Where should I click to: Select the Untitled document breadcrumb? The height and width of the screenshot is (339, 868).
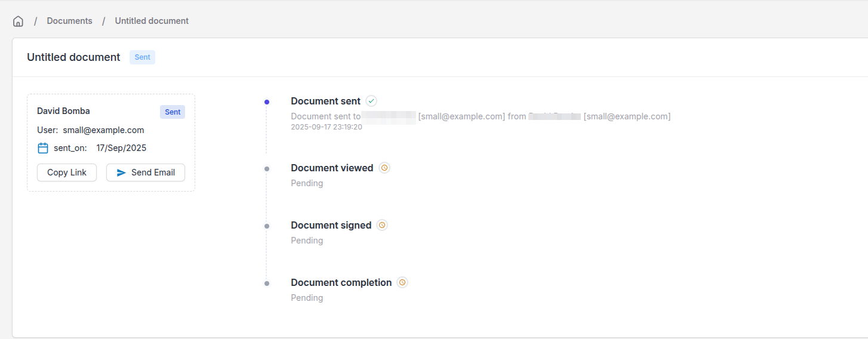click(152, 21)
